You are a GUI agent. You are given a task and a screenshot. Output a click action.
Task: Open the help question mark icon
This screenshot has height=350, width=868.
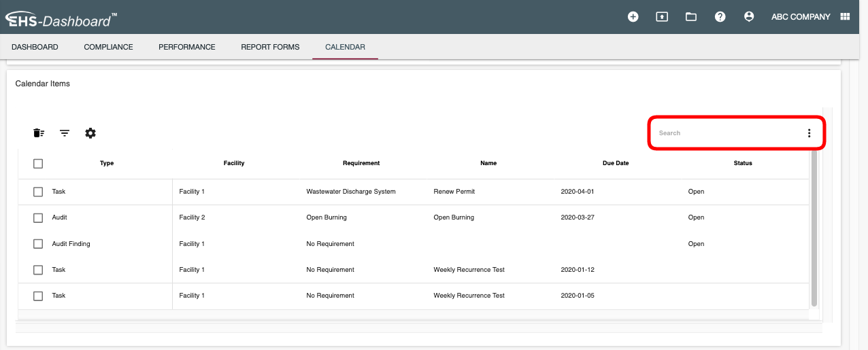coord(720,17)
